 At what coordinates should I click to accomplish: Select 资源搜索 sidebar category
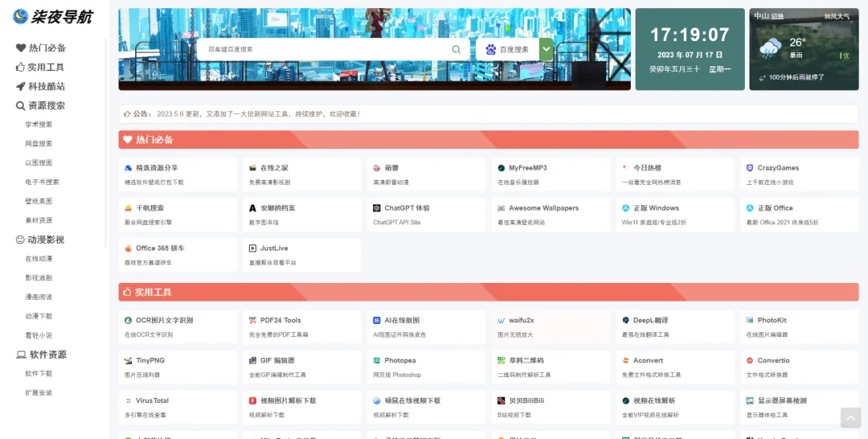click(40, 106)
